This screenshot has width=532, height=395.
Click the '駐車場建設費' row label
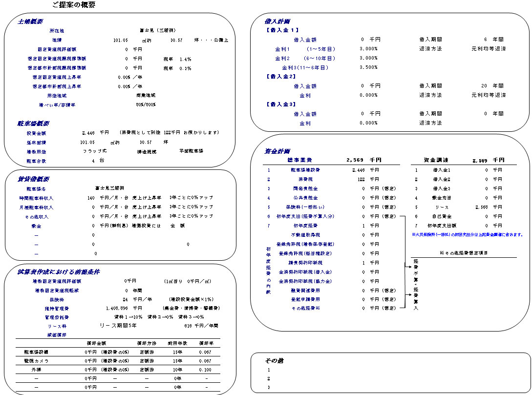[x=305, y=170]
